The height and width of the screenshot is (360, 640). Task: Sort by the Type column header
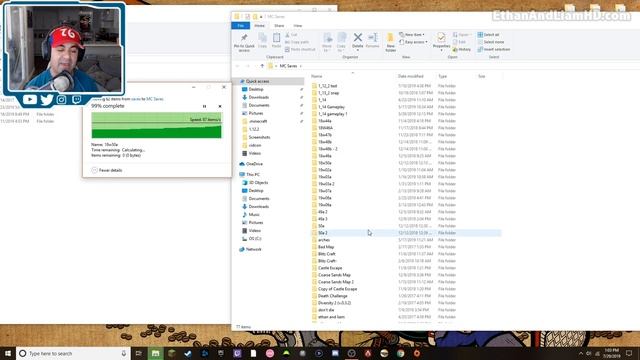[x=442, y=76]
